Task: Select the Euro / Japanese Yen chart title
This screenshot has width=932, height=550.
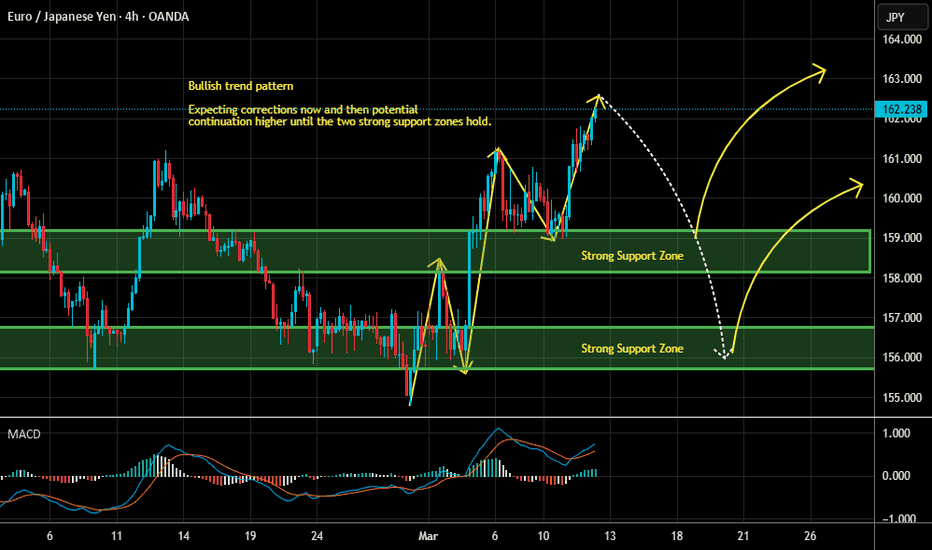Action: (x=98, y=17)
